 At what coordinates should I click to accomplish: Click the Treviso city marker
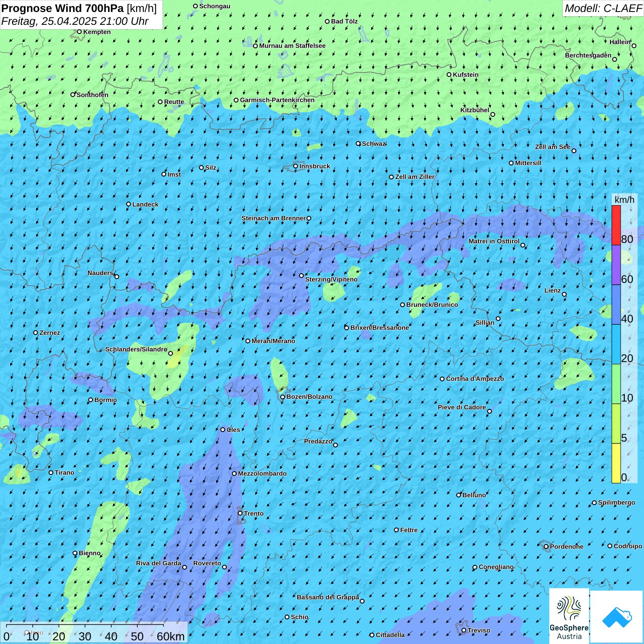464,630
